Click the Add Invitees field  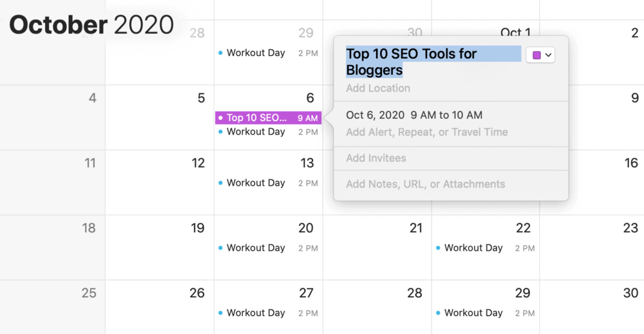coord(376,159)
